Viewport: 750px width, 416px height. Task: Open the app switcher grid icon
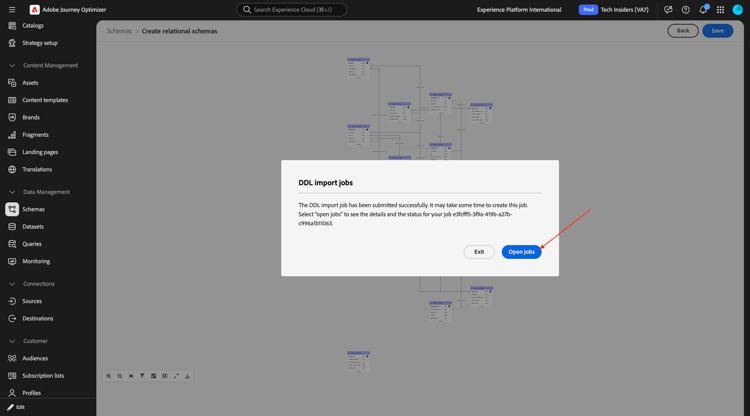click(720, 10)
